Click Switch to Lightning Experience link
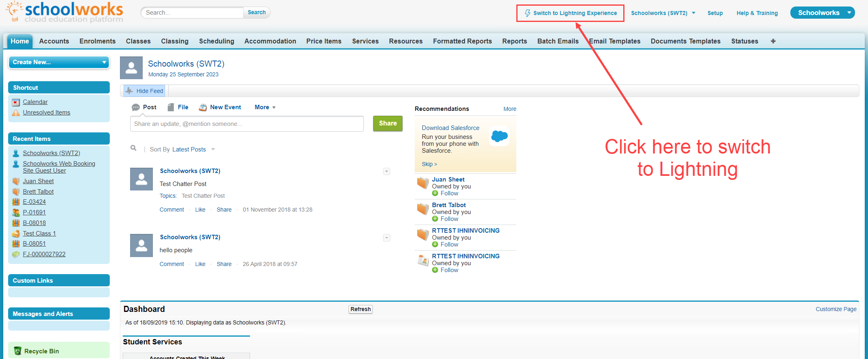This screenshot has height=359, width=868. pyautogui.click(x=574, y=13)
